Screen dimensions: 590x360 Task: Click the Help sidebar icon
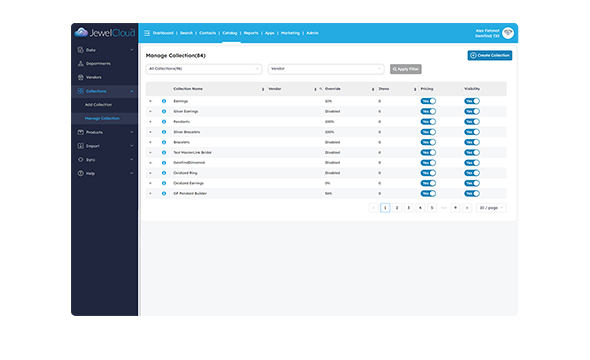point(81,173)
